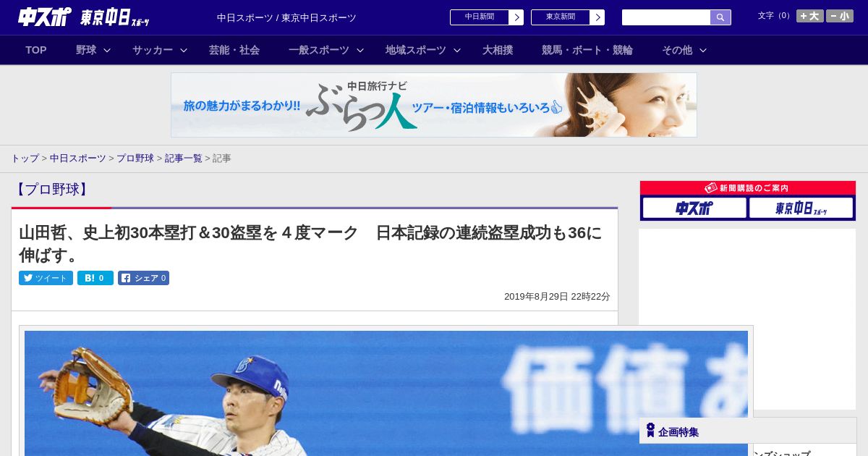Open the 地域スポーツ menu

click(x=416, y=50)
